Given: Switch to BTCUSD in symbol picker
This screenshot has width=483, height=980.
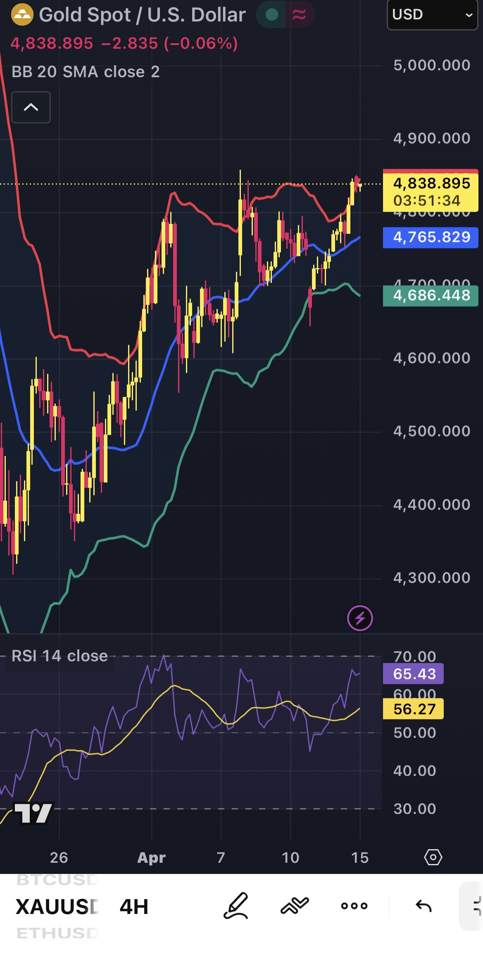Looking at the screenshot, I should pyautogui.click(x=57, y=880).
